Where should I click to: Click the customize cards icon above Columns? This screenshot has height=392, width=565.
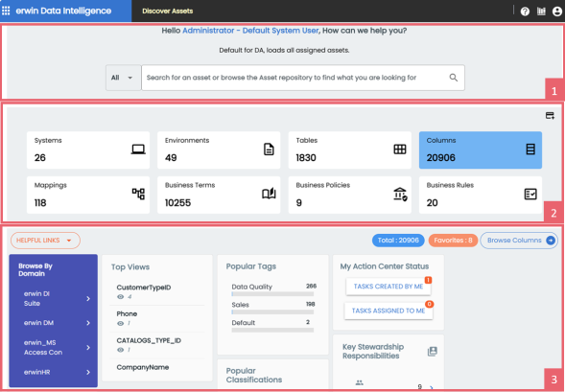tap(550, 116)
